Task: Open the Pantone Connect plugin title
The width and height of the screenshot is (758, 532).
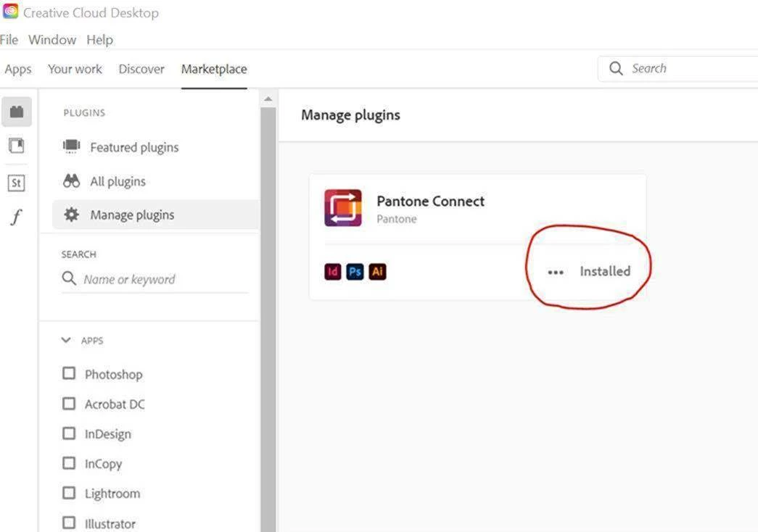Action: 430,201
